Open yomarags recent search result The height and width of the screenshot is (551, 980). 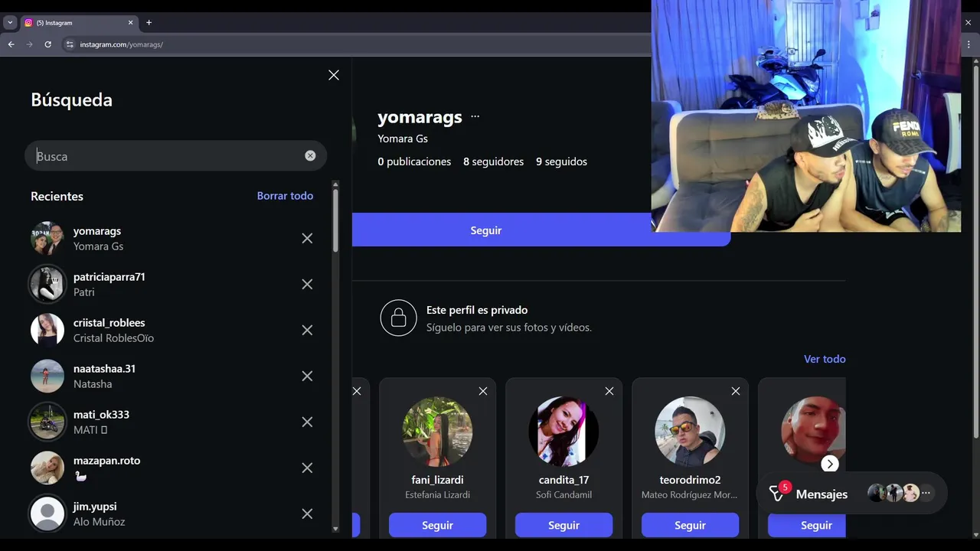click(176, 238)
